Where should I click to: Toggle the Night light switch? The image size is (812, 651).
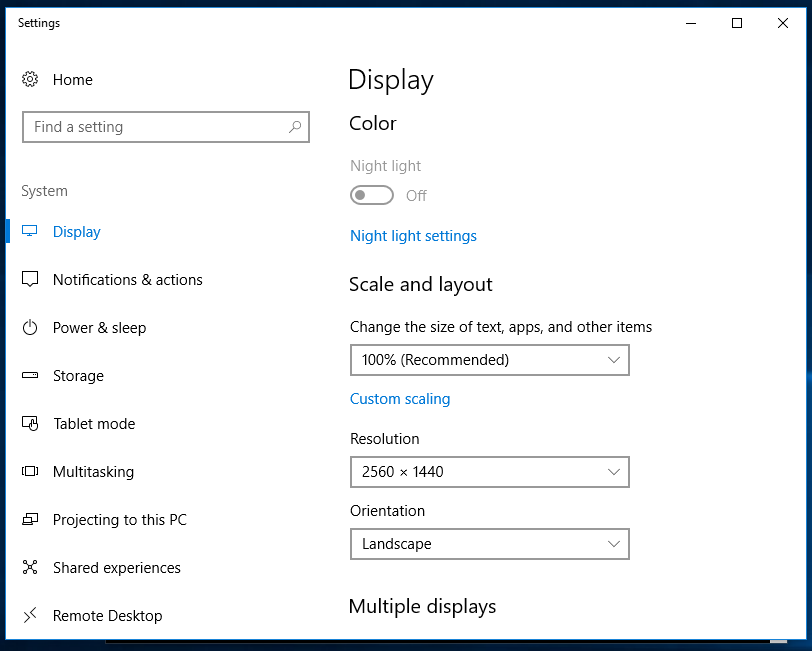tap(371, 196)
